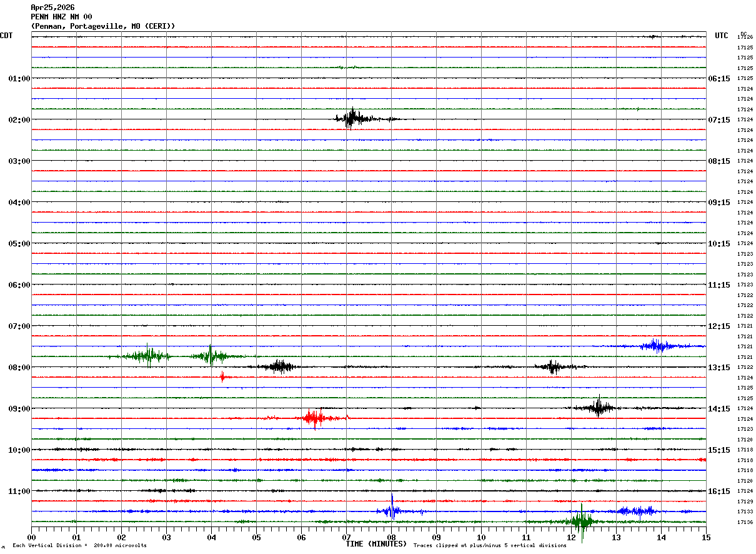Viewport: 756px width, 554px height.
Task: Click minute tick label 07 on time axis
Action: click(x=346, y=538)
